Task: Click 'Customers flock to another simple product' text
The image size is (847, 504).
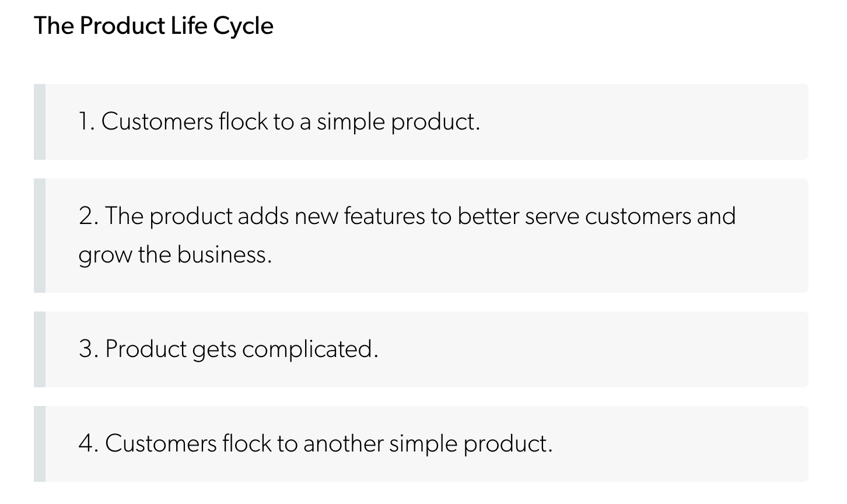Action: (x=328, y=443)
